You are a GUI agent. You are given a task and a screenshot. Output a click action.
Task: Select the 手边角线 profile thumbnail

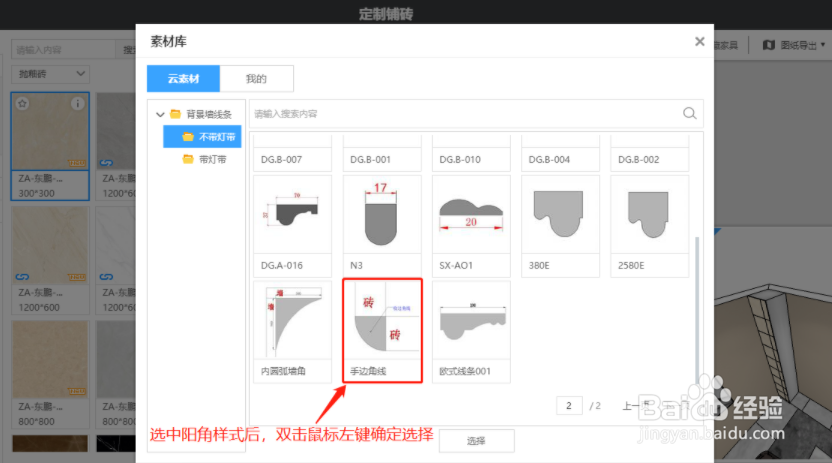click(382, 320)
